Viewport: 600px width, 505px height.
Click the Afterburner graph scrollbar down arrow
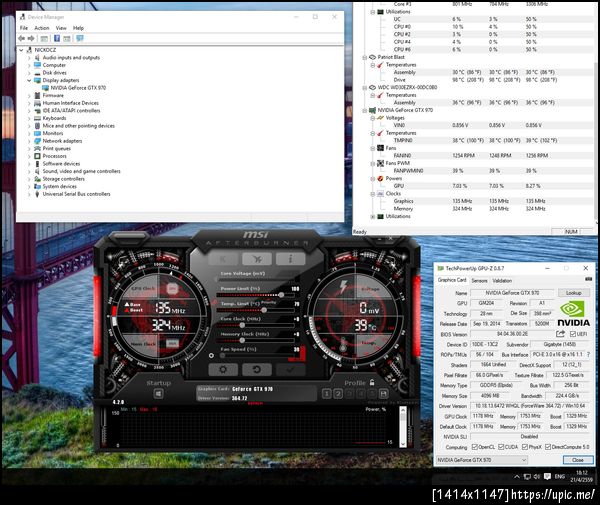pyautogui.click(x=403, y=443)
